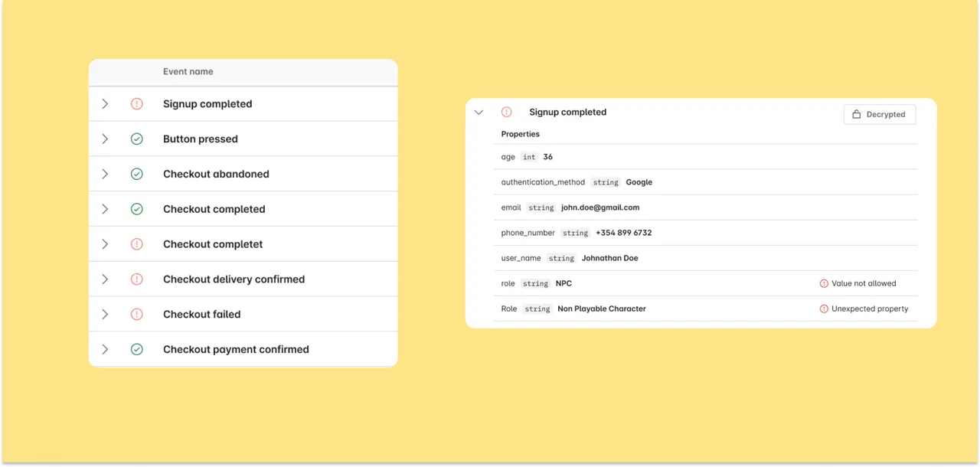The image size is (980, 467).
Task: Click the john.doe@gmail.com value
Action: [600, 207]
